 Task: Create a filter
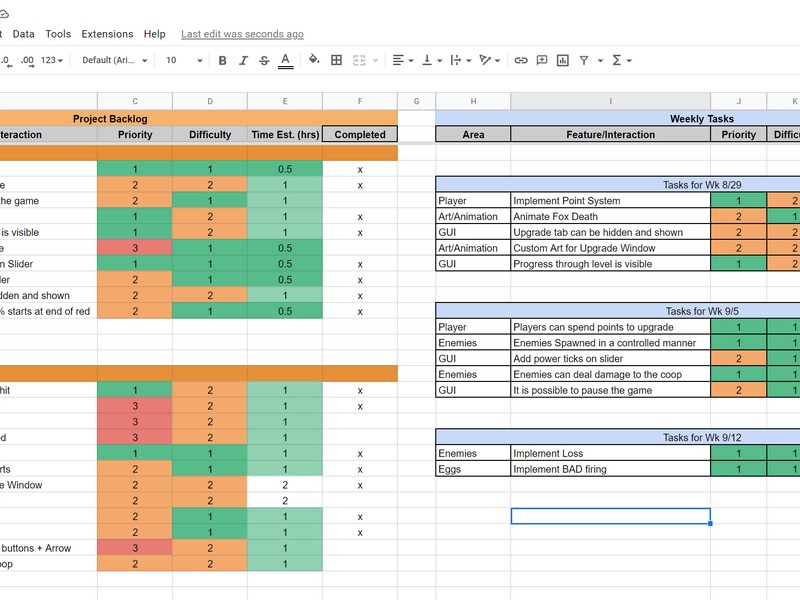click(x=584, y=61)
